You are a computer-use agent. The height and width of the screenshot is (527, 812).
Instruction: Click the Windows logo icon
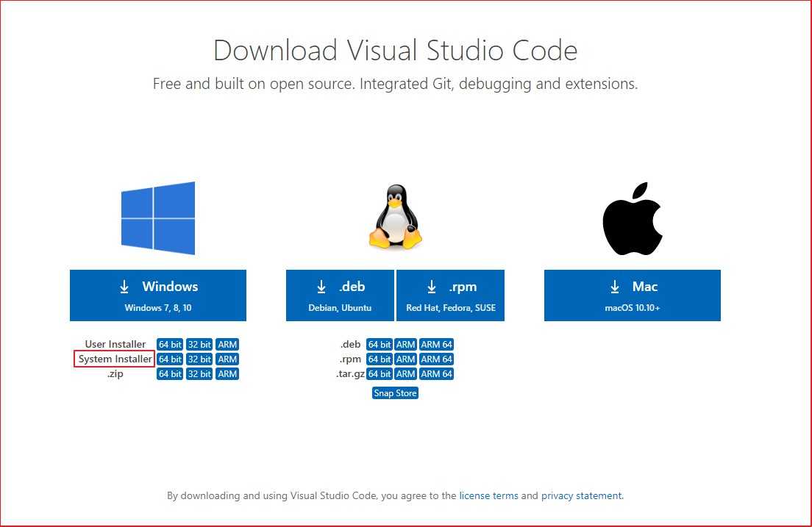[x=158, y=218]
